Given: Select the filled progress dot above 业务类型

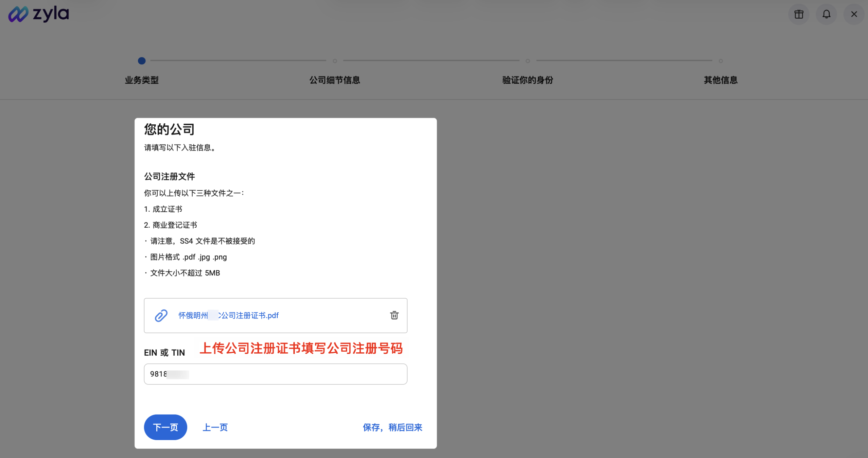Looking at the screenshot, I should (142, 61).
